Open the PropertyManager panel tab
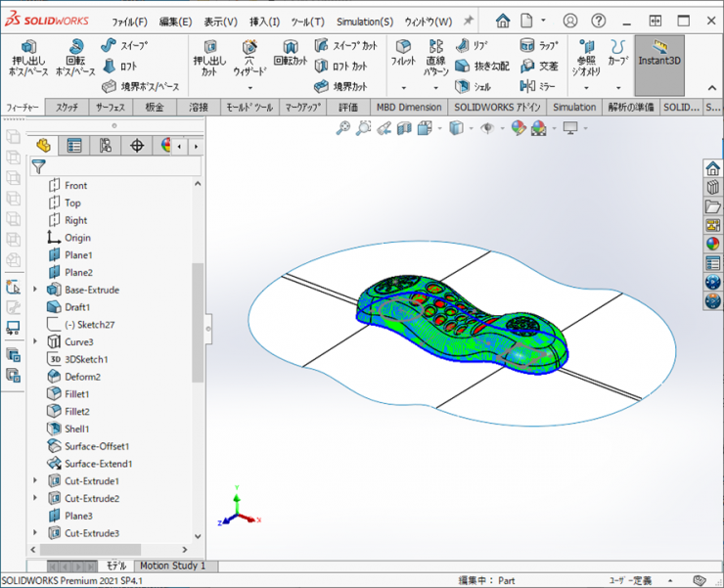Screen dimensions: 724x588 (x=74, y=146)
